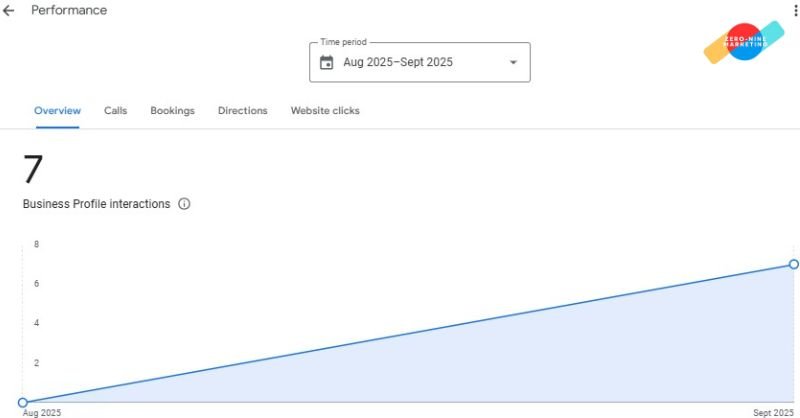800x418 pixels.
Task: Click the info icon beside Business Profile interactions
Action: (184, 204)
